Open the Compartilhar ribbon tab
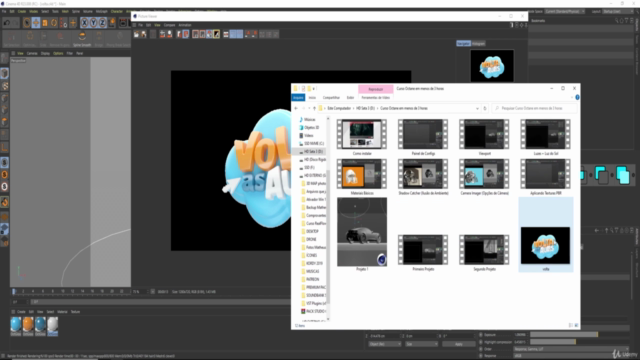This screenshot has height=360, width=640. [x=331, y=98]
